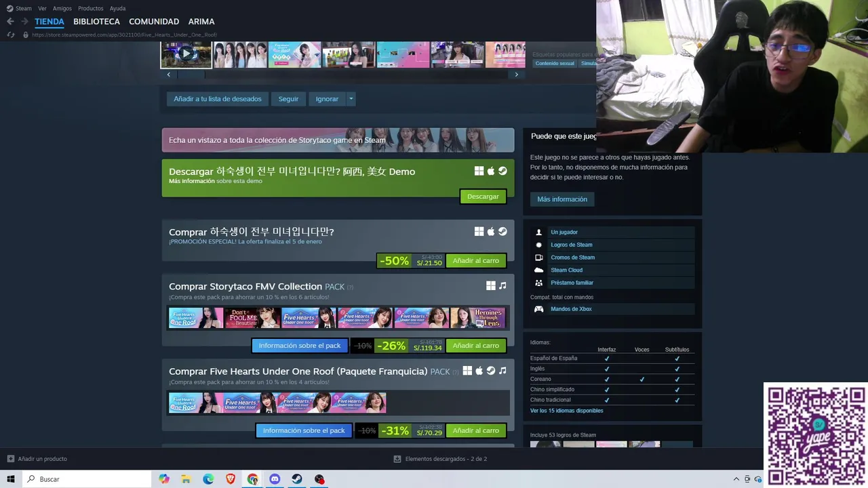Open Copilot from the taskbar
Viewport: 868px width, 488px height.
(x=164, y=479)
